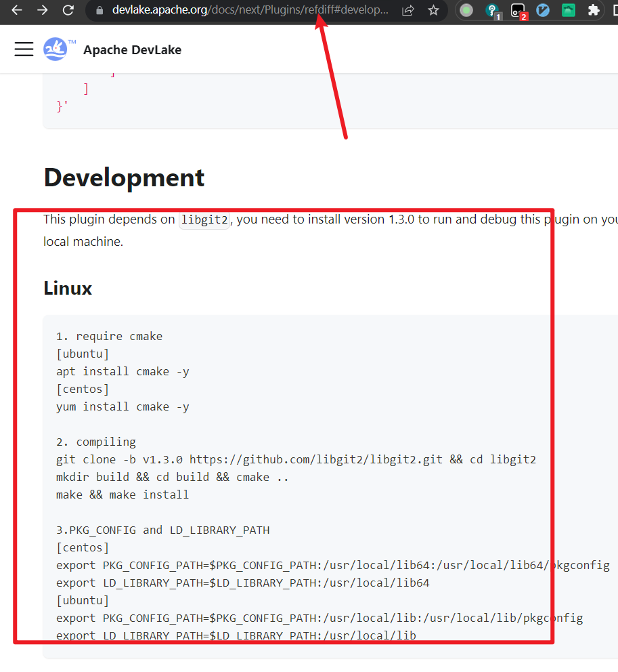Share this page via share icon
The image size is (618, 672).
click(x=408, y=10)
